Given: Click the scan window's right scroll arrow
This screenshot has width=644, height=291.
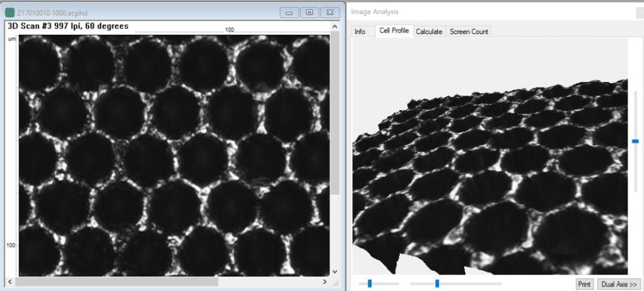Looking at the screenshot, I should click(325, 282).
